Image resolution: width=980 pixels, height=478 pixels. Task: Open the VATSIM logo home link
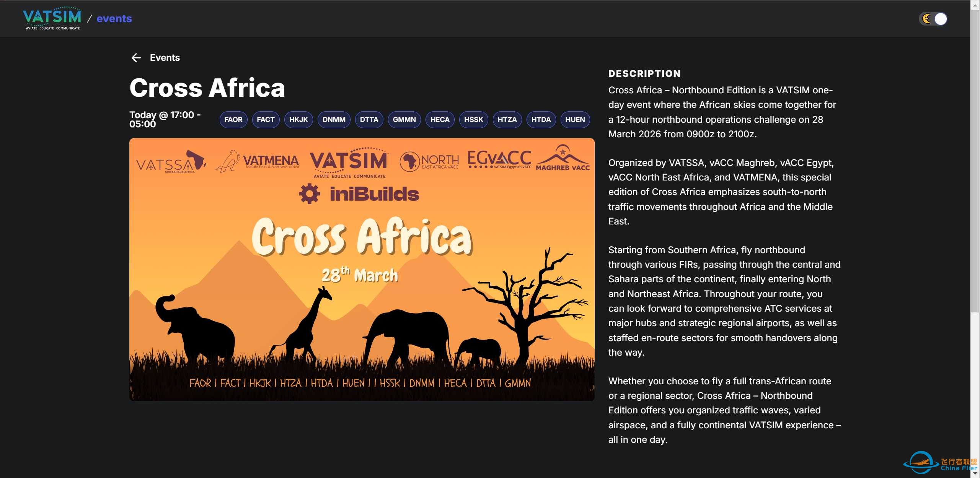pyautogui.click(x=52, y=18)
